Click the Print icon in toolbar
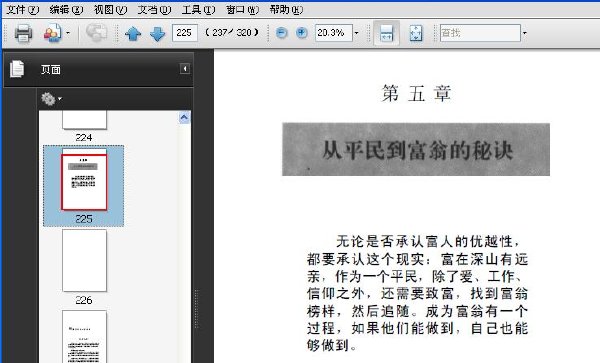Image resolution: width=600 pixels, height=363 pixels. (x=23, y=33)
